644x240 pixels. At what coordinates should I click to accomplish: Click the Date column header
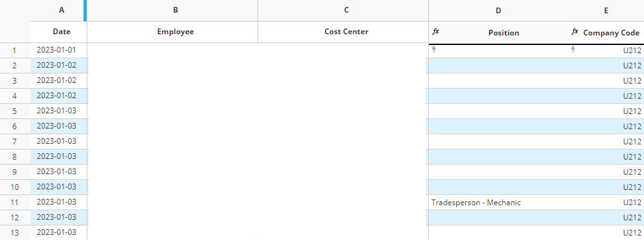(61, 32)
